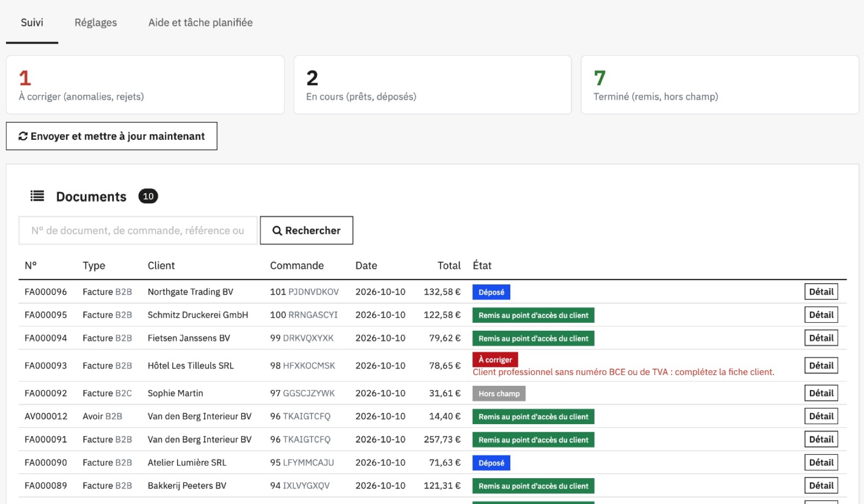Open Détail for FA000091
Viewport: 864px width, 504px height.
coord(821,440)
